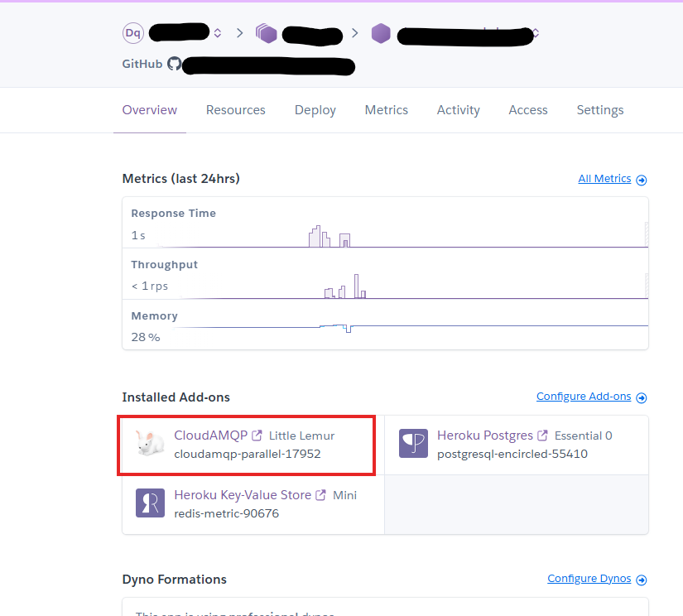Click the Heroku Postgres elephant icon
683x616 pixels.
point(413,444)
